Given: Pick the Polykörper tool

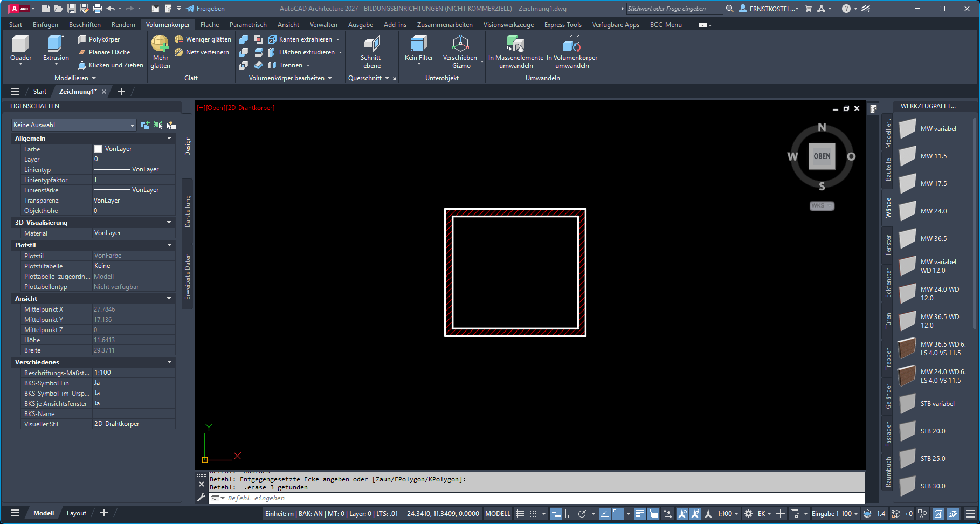Looking at the screenshot, I should (99, 39).
